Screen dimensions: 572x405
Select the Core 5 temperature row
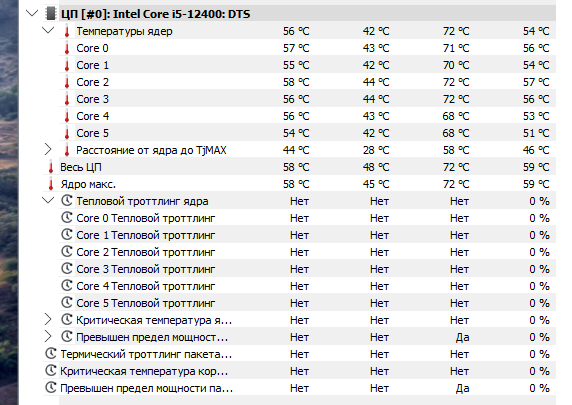click(307, 133)
